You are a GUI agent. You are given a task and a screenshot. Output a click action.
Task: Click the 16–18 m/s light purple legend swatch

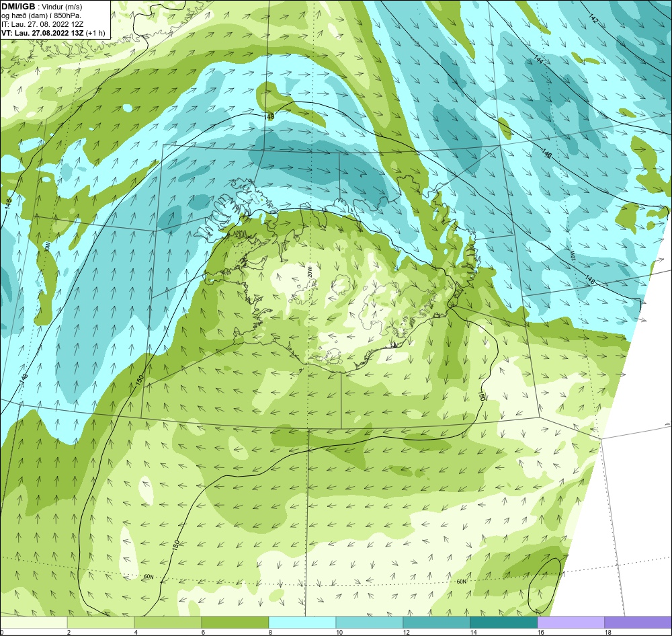pos(571,622)
